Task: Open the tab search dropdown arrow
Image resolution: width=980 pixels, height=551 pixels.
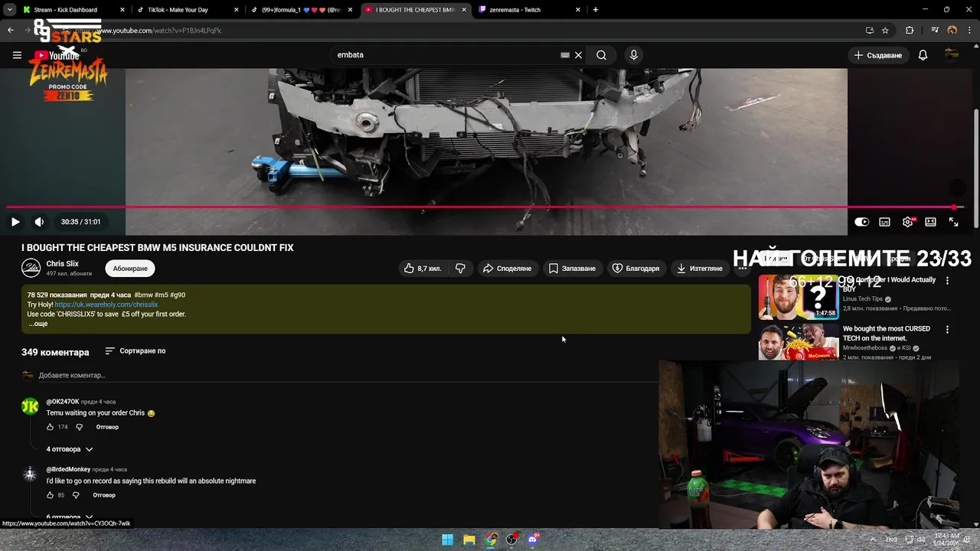Action: click(x=9, y=10)
